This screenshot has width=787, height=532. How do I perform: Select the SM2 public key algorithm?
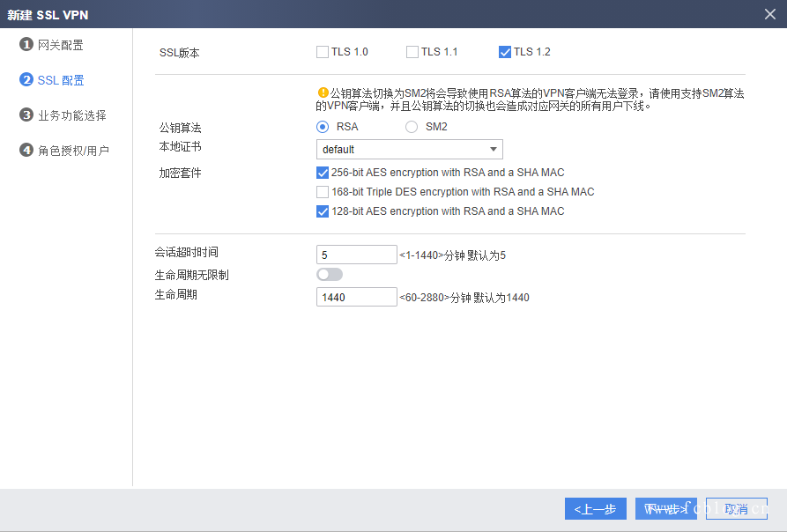[412, 127]
